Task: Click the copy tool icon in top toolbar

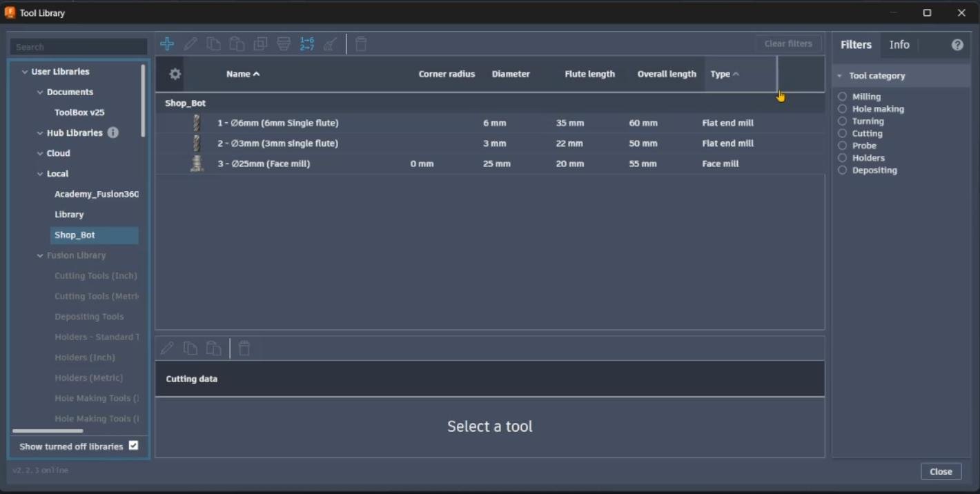Action: pos(214,44)
